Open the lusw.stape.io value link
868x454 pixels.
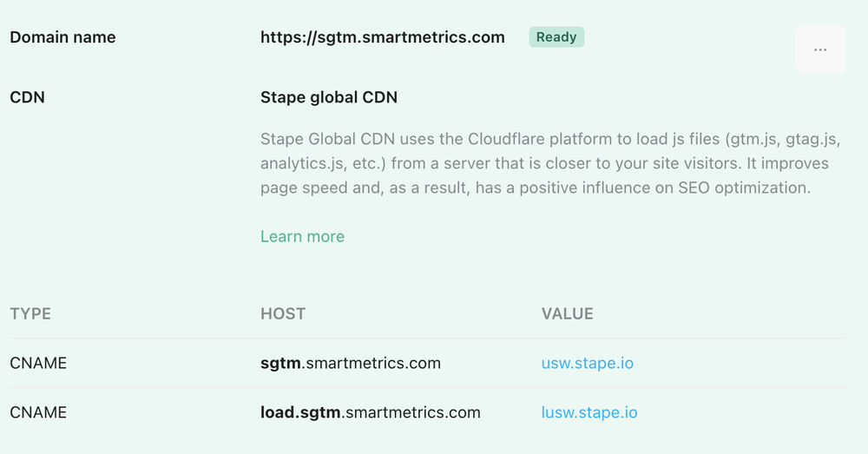coord(589,412)
